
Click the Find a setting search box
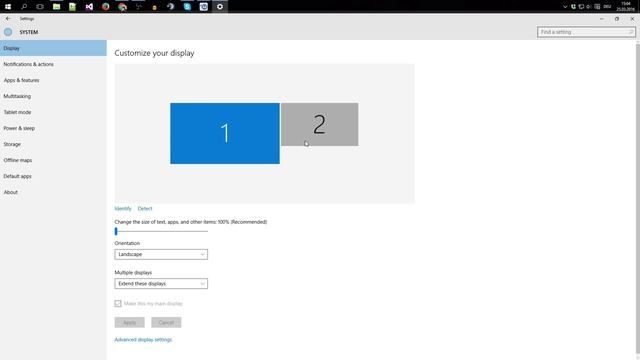point(586,32)
